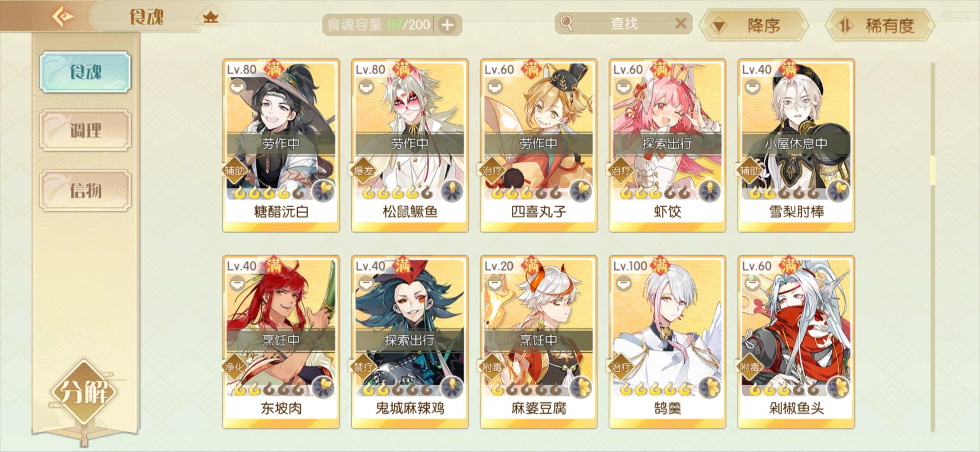
Task: Toggle bowl marker on 鹄羹 card
Action: click(x=624, y=283)
